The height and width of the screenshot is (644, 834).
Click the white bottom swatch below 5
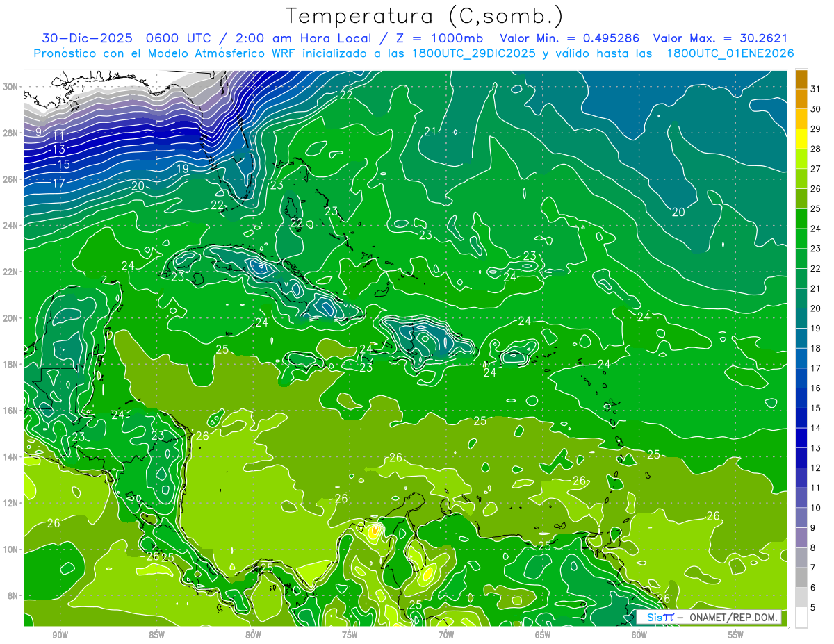click(x=801, y=618)
